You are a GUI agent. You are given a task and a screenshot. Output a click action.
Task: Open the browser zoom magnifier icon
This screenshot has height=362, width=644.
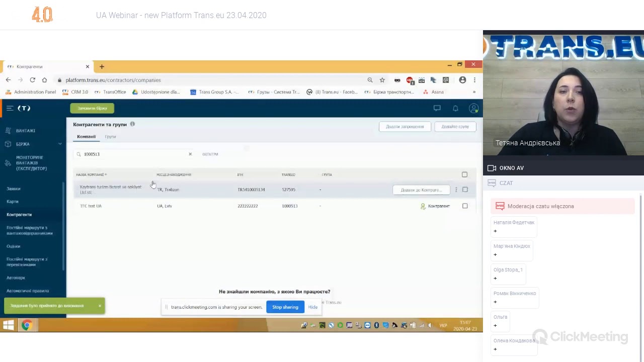370,80
